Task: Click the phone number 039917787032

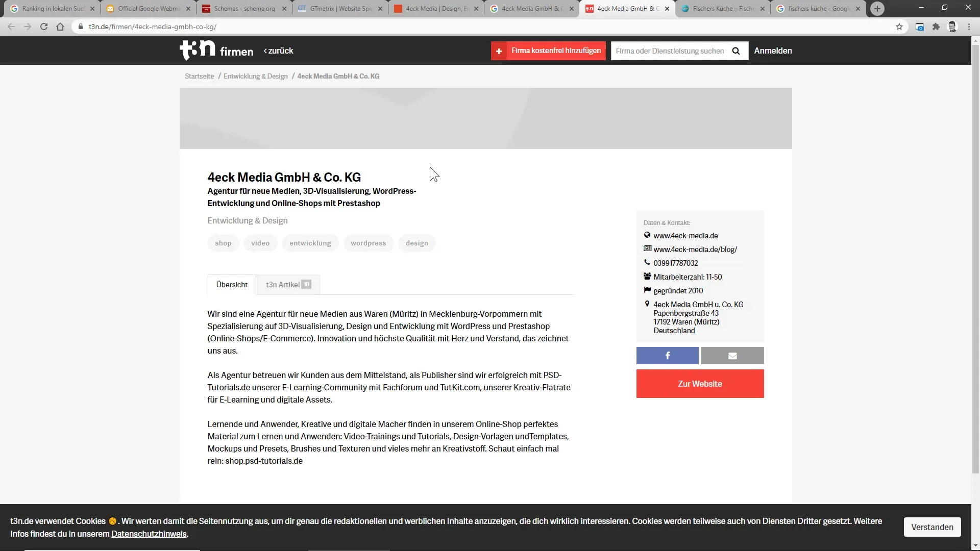Action: pyautogui.click(x=676, y=263)
